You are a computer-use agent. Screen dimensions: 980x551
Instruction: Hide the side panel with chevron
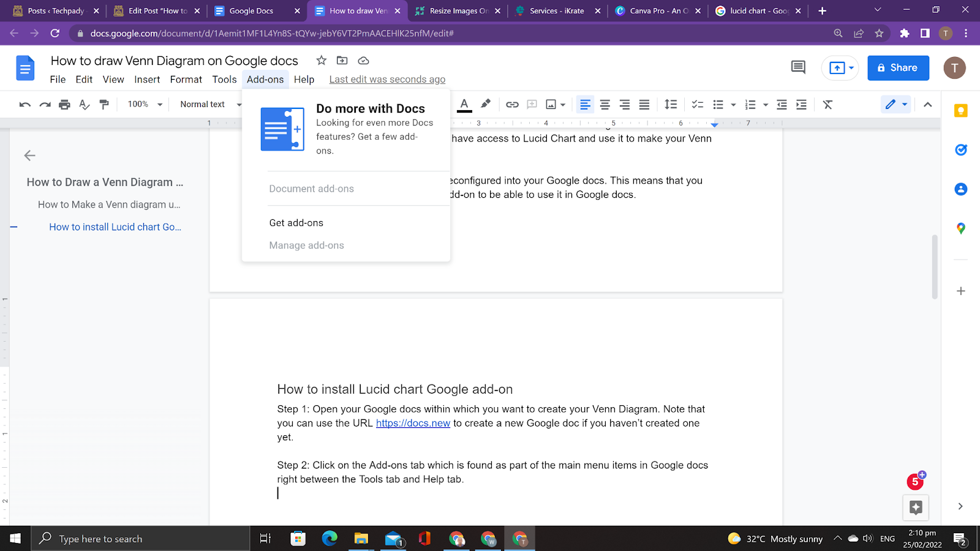click(960, 506)
